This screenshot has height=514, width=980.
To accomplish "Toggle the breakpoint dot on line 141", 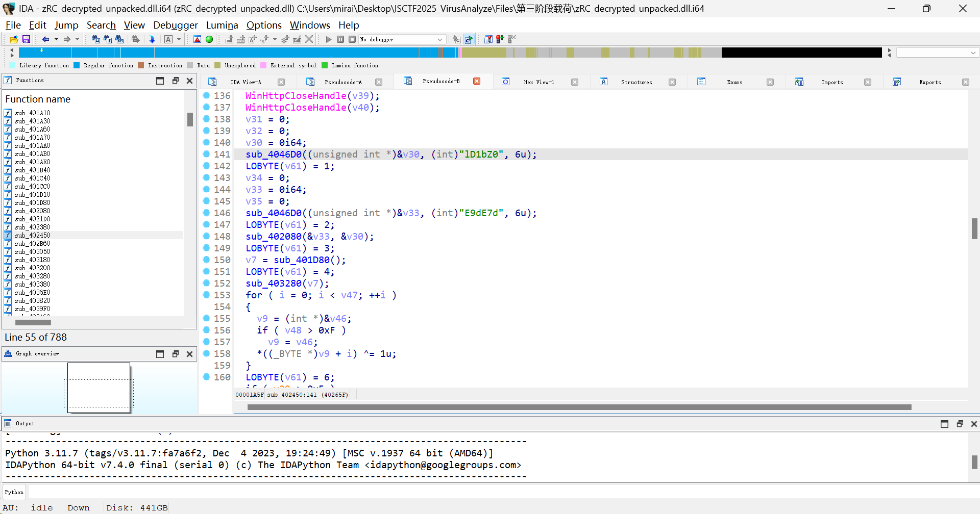I will pyautogui.click(x=206, y=154).
